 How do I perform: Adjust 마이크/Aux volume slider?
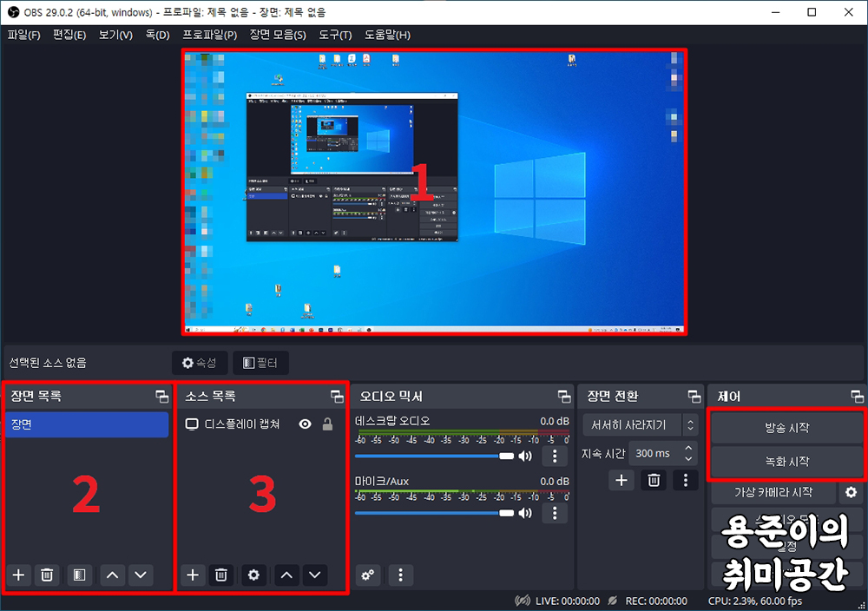(x=435, y=513)
